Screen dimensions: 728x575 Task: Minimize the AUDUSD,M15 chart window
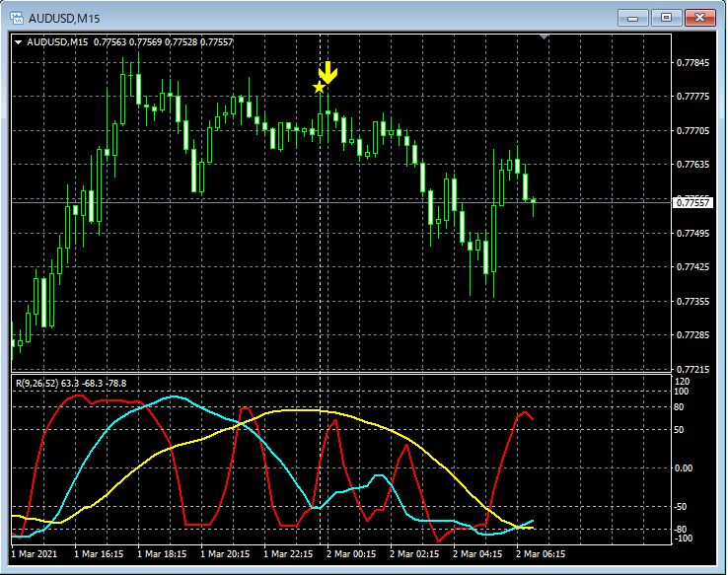click(633, 17)
